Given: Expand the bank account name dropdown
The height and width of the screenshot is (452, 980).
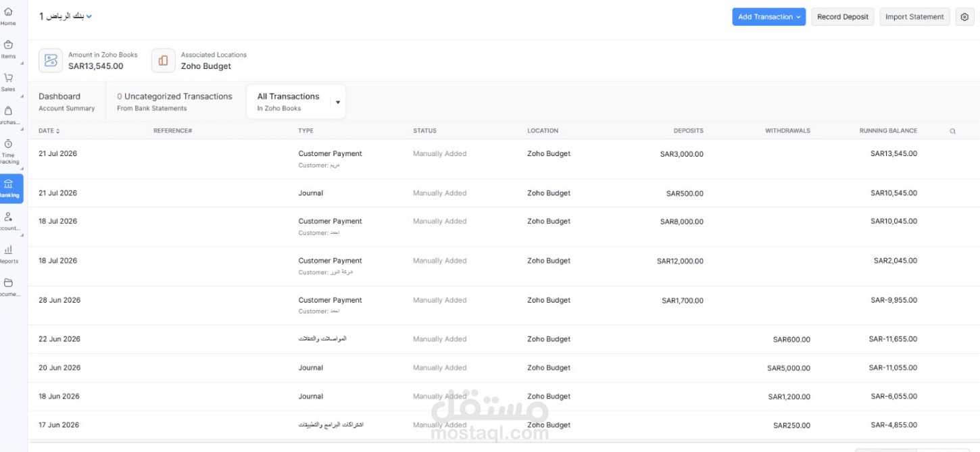Looking at the screenshot, I should [x=89, y=16].
